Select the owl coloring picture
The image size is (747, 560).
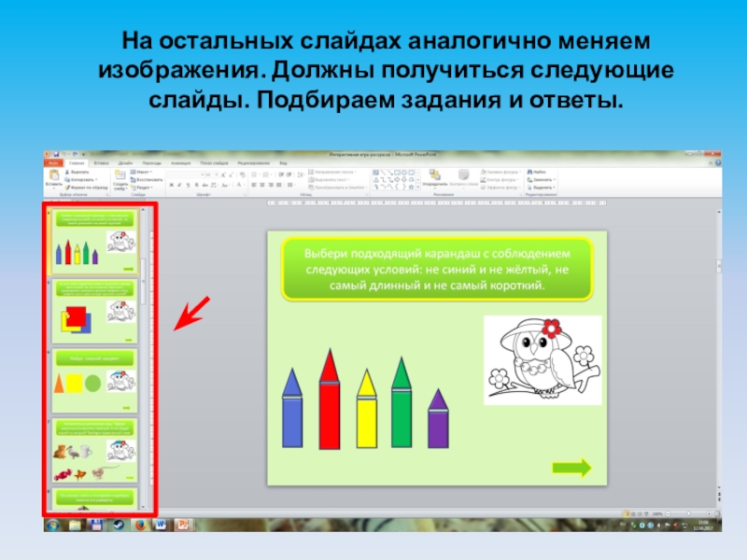pyautogui.click(x=542, y=360)
